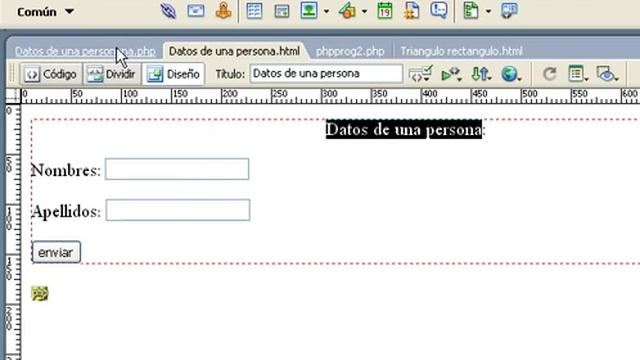Click the Images insert icon

tap(309, 10)
